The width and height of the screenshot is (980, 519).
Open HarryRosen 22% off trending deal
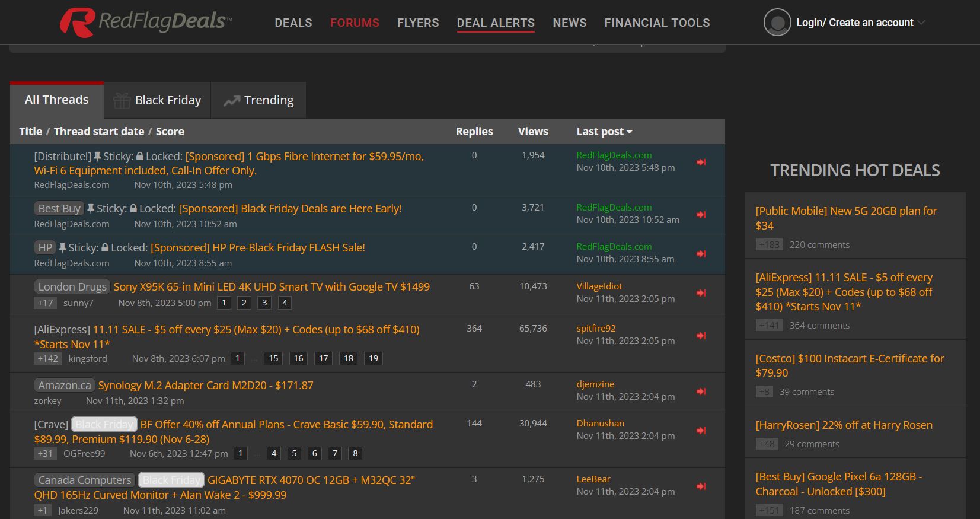(844, 425)
